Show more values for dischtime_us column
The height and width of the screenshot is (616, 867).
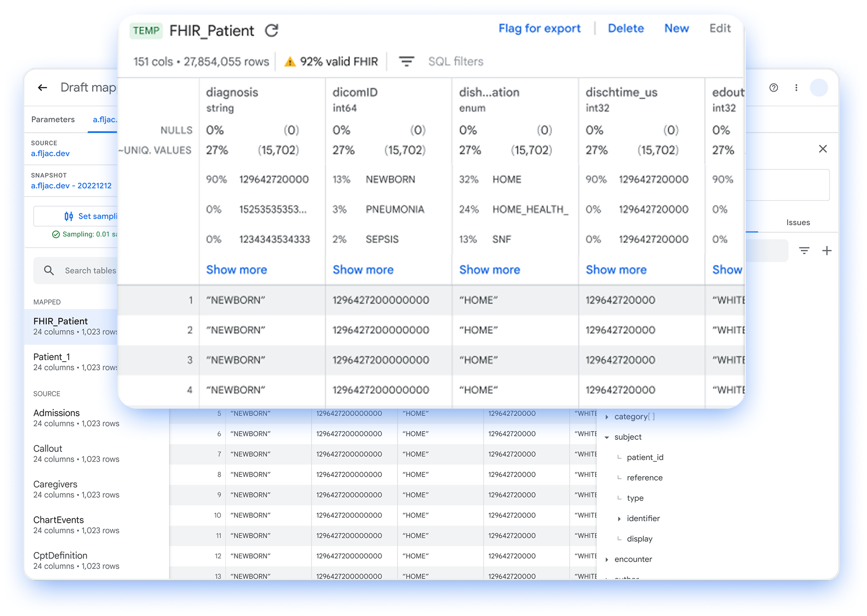point(616,270)
